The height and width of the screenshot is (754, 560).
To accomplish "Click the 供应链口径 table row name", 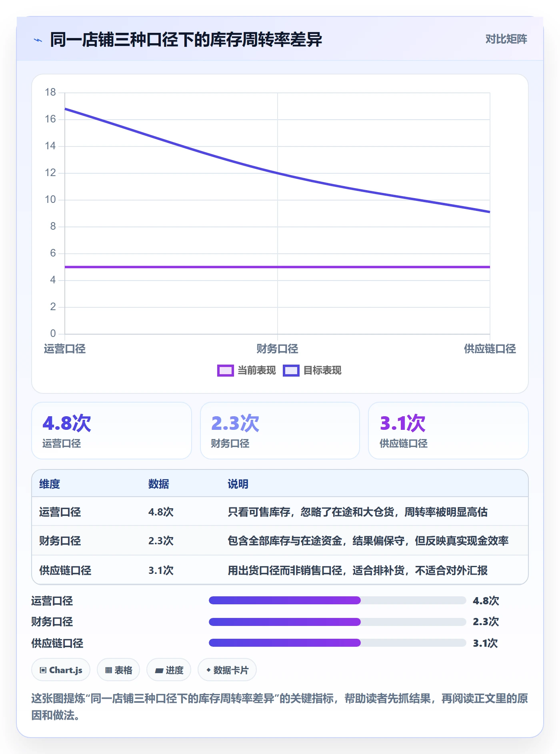I will pos(65,570).
